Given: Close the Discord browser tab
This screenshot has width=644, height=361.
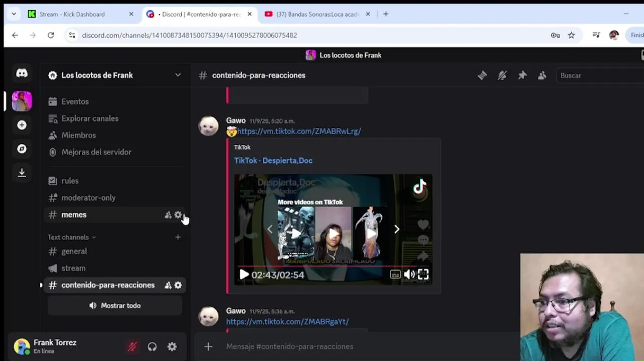Looking at the screenshot, I should tap(249, 14).
